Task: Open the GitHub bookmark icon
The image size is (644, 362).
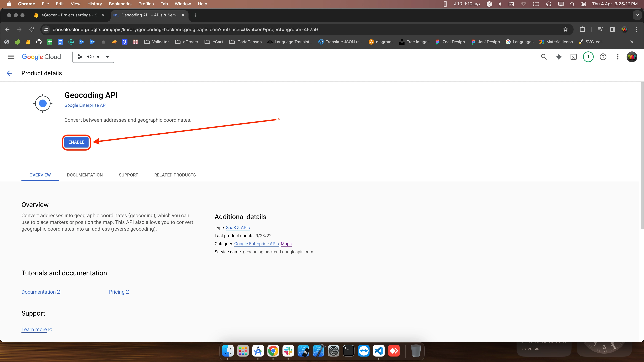Action: point(39,42)
